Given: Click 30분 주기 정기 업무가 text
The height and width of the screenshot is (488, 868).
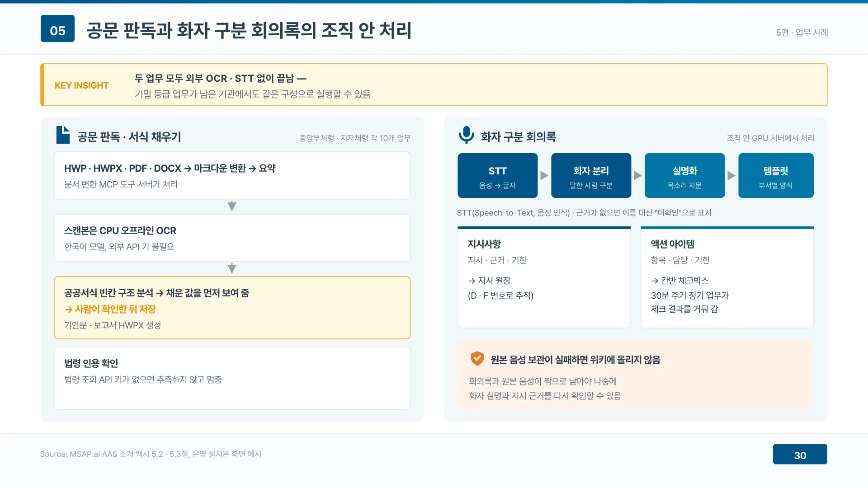Looking at the screenshot, I should 689,296.
